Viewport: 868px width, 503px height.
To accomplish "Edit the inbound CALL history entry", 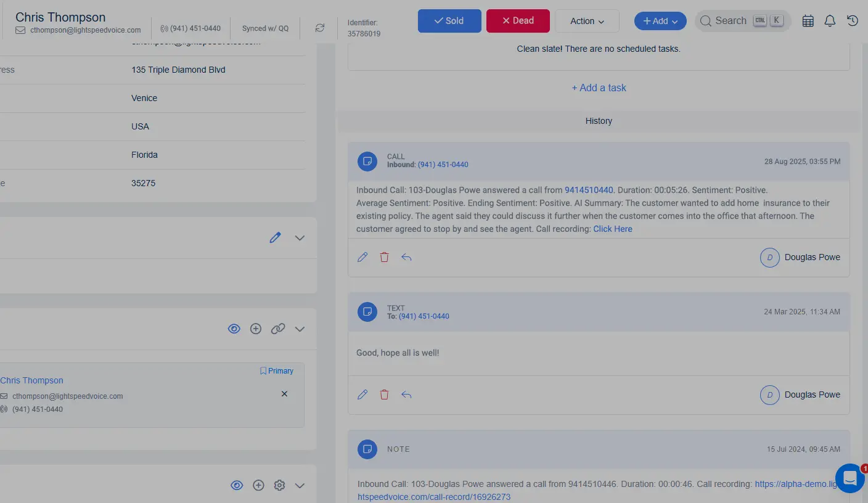I will [362, 257].
